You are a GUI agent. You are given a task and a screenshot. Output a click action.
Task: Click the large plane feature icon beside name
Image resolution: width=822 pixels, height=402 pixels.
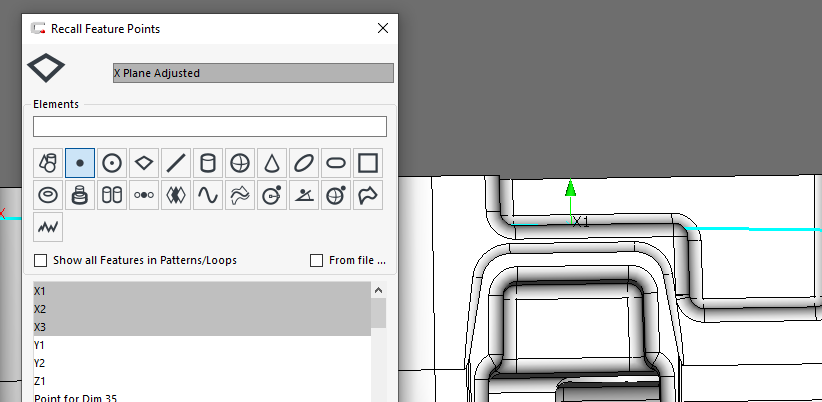[x=46, y=68]
